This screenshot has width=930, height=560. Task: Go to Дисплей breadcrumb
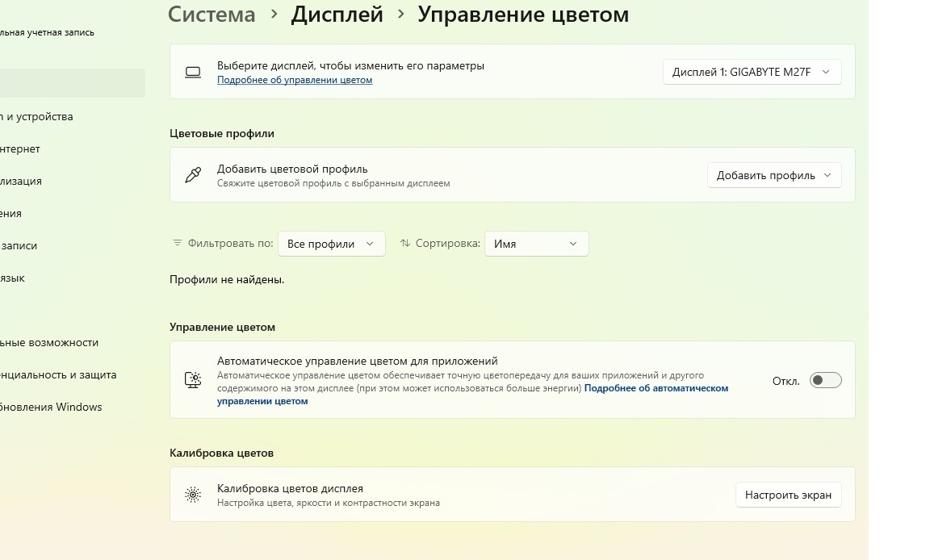point(337,15)
